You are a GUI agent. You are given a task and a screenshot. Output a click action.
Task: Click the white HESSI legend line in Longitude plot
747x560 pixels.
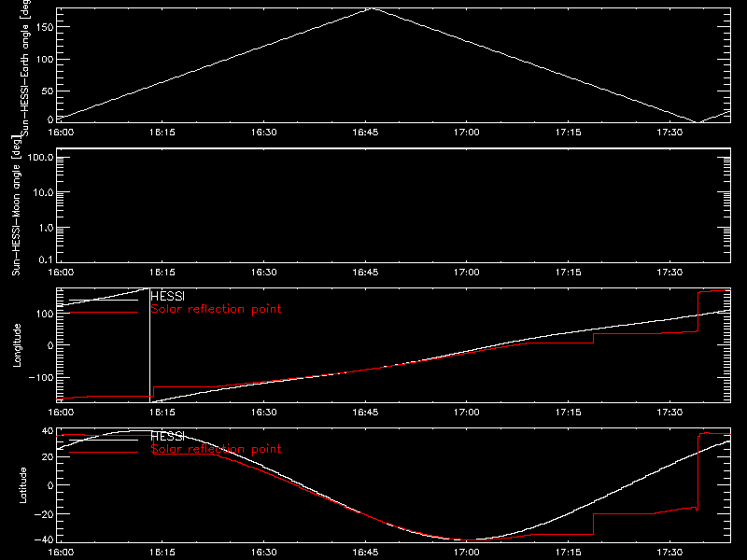click(x=104, y=300)
